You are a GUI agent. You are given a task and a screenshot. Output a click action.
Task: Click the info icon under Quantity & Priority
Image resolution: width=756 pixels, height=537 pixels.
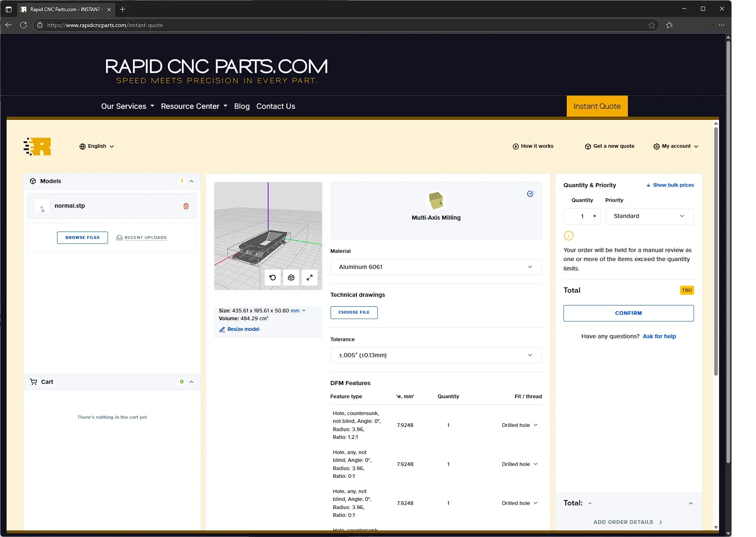(x=568, y=236)
